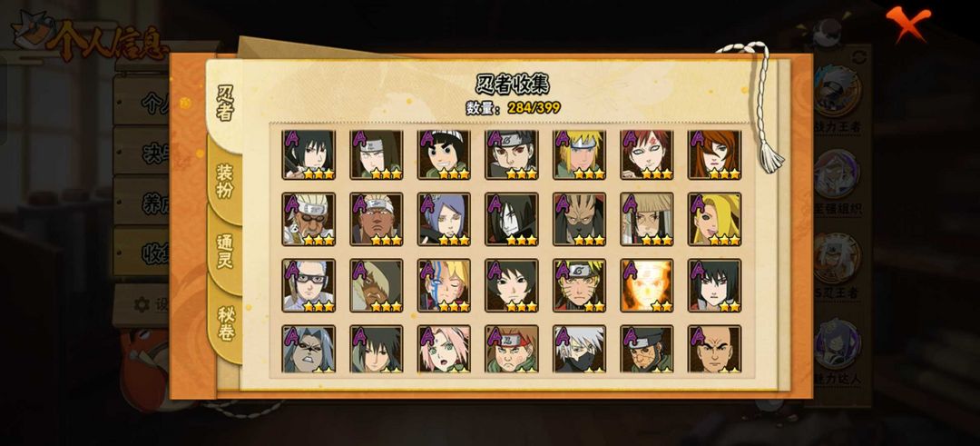Pick long black-haired Orochimaru card

[511, 219]
